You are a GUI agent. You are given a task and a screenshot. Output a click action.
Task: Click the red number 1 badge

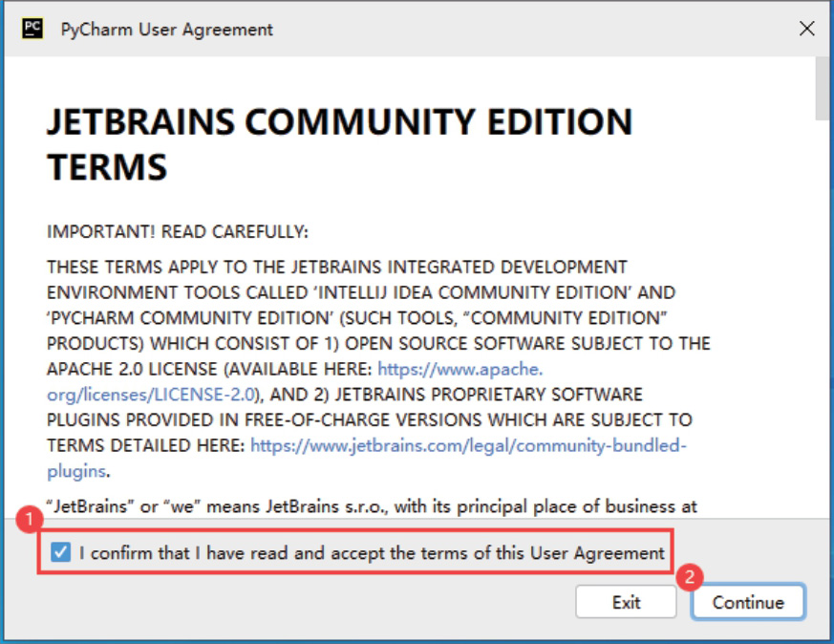32,521
